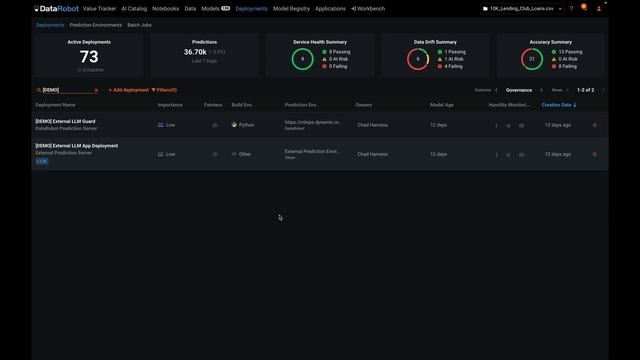Click Python build env icon in LLM Guard row
The height and width of the screenshot is (360, 640).
(x=234, y=125)
